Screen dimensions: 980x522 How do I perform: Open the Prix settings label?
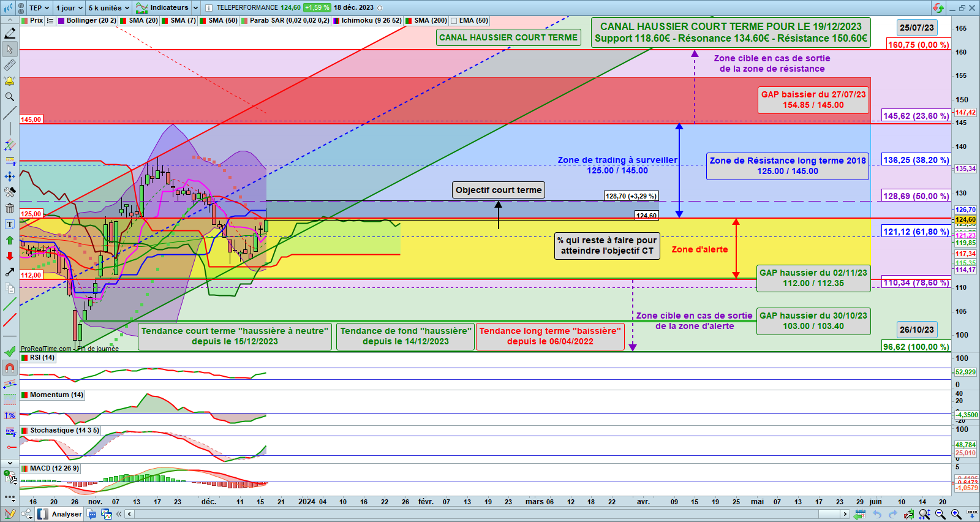point(32,21)
